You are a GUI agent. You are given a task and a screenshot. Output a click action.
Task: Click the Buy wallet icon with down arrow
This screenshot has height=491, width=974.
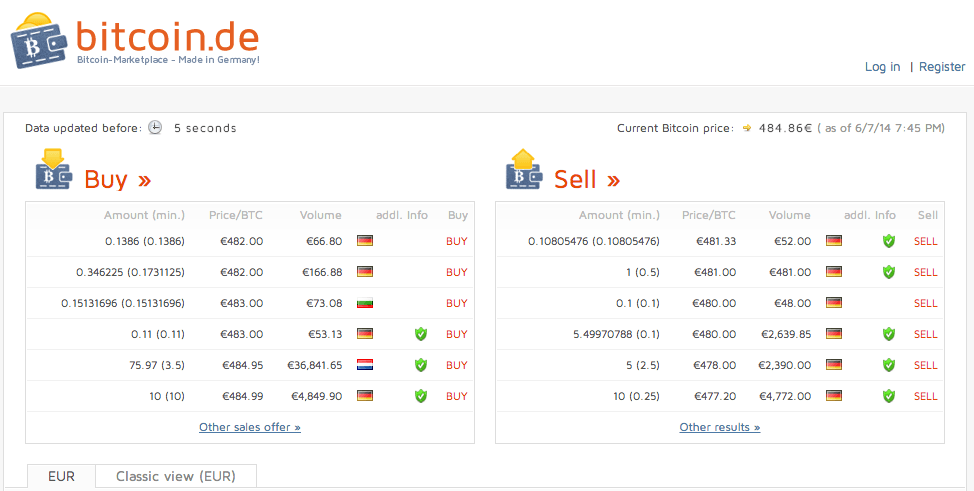[x=54, y=168]
